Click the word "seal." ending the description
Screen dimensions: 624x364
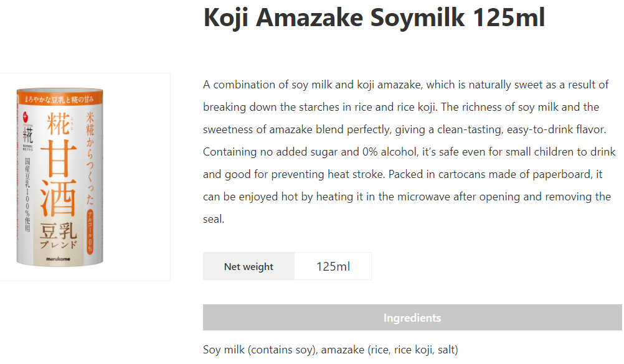pyautogui.click(x=214, y=219)
